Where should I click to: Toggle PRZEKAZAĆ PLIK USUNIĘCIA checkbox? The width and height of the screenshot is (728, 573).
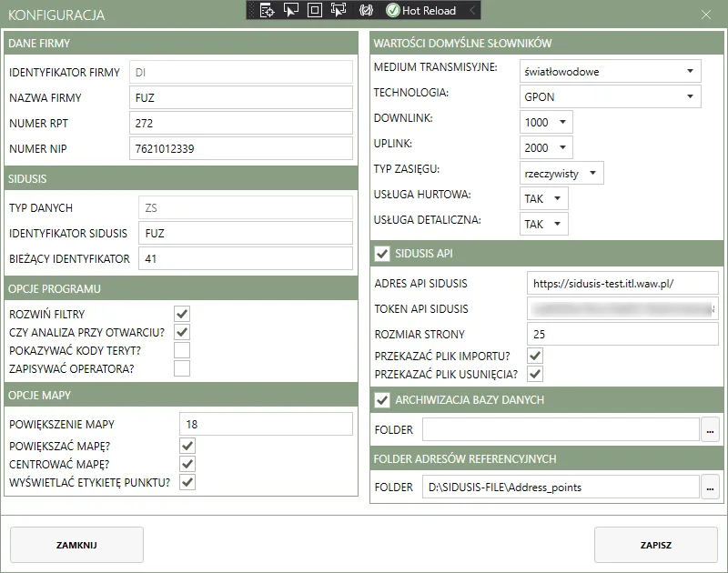(535, 374)
